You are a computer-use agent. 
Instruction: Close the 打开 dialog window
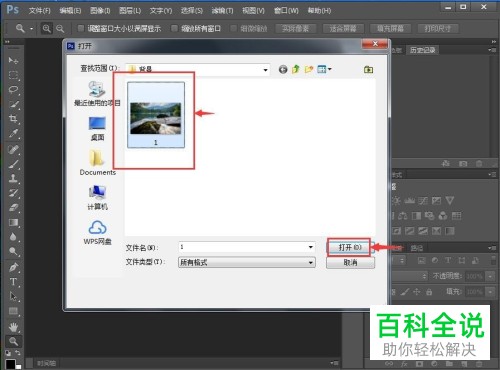pyautogui.click(x=375, y=44)
